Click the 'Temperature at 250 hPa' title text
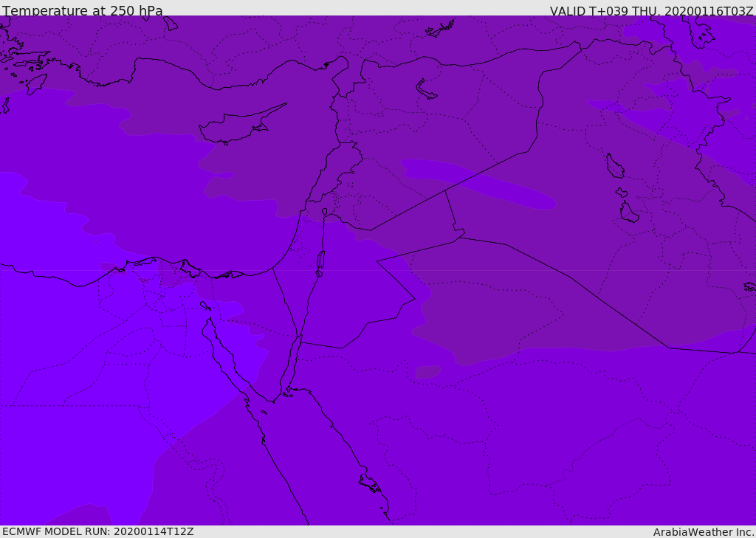This screenshot has width=756, height=538. point(83,10)
